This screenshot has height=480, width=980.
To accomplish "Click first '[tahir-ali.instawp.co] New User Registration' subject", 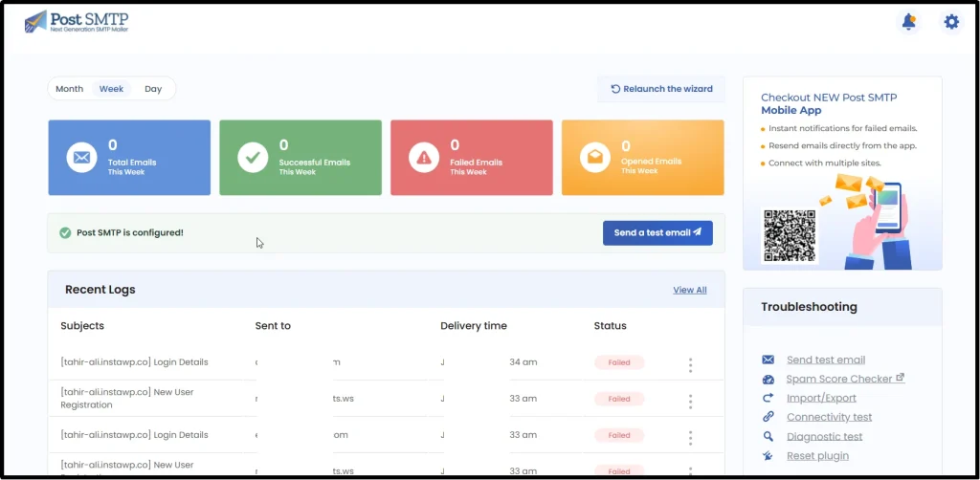I will coord(127,398).
